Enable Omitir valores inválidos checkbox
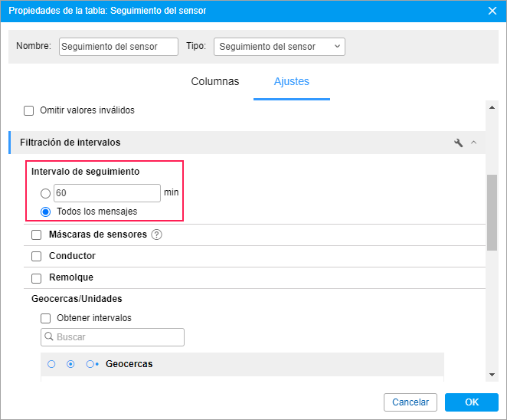The height and width of the screenshot is (420, 507). [x=29, y=110]
